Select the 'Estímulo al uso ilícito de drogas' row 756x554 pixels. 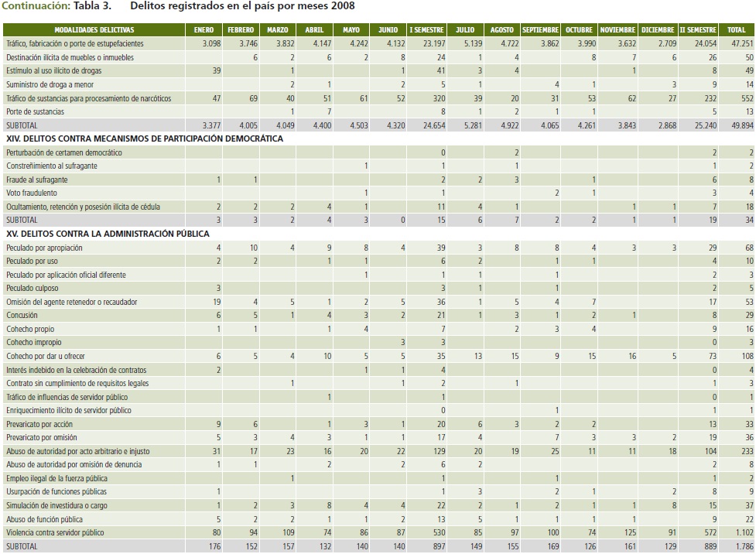56,71
